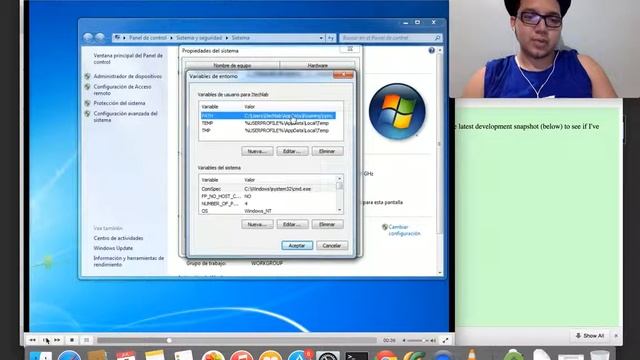
Task: Adjust the player volume slider
Action: [x=417, y=340]
